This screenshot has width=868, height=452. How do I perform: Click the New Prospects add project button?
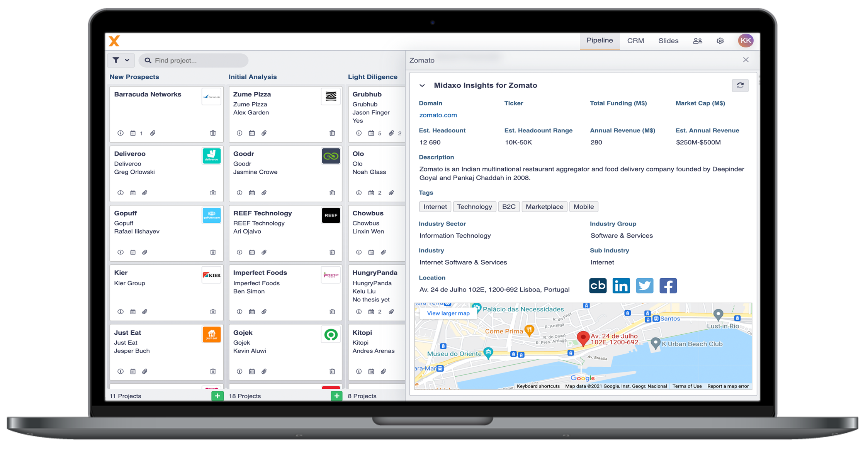click(216, 396)
